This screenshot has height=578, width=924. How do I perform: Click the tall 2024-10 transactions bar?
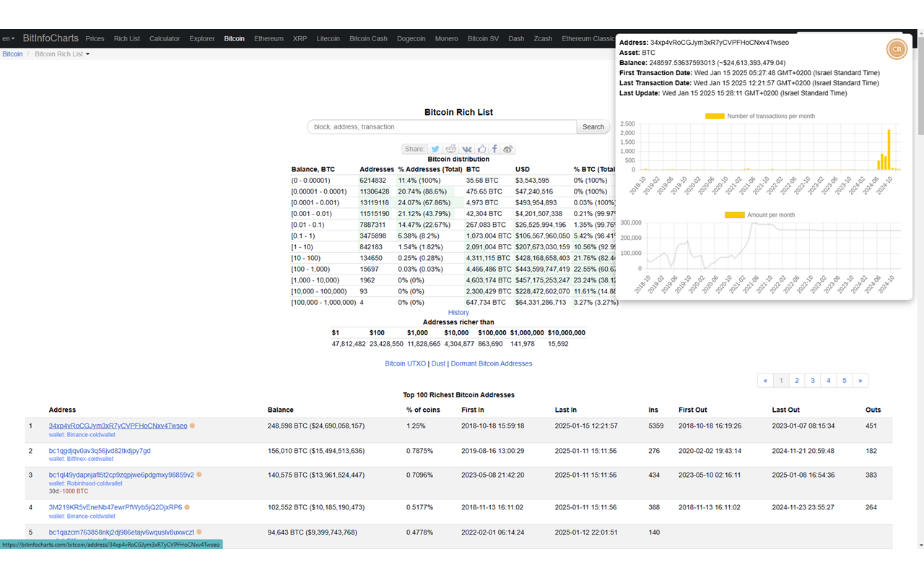click(x=889, y=150)
